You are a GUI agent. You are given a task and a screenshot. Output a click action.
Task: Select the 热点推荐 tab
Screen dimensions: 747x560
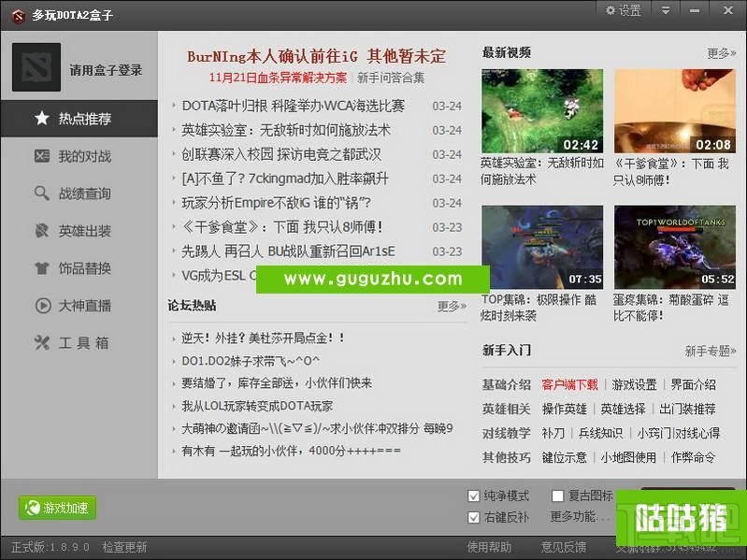coord(79,119)
